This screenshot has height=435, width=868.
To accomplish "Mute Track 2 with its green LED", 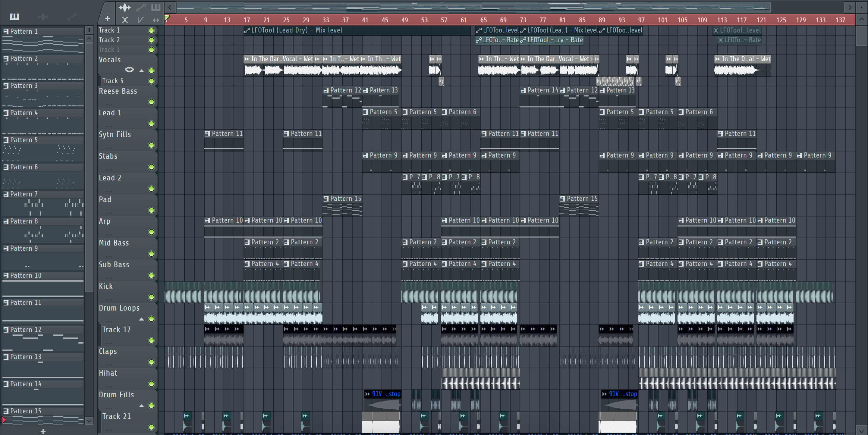I will (x=151, y=40).
